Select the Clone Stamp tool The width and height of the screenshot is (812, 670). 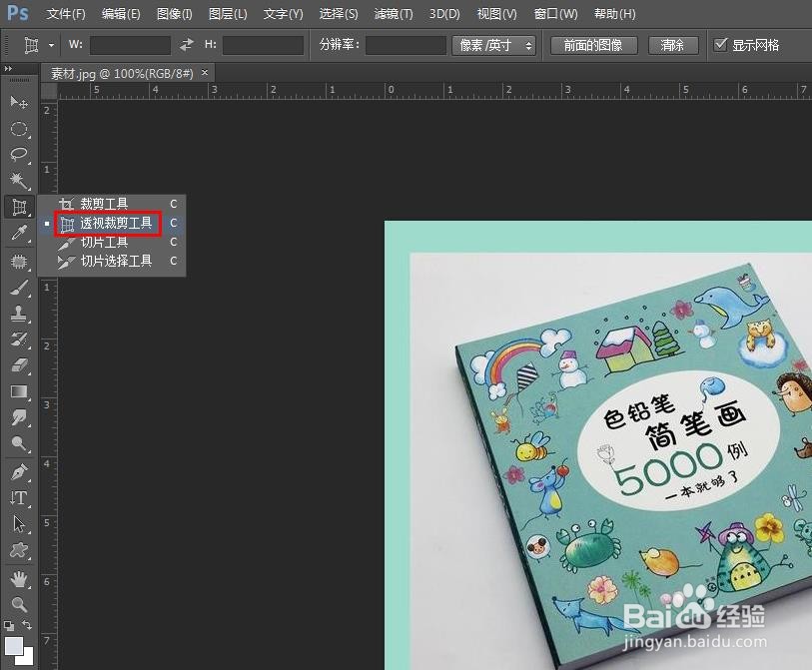point(19,314)
